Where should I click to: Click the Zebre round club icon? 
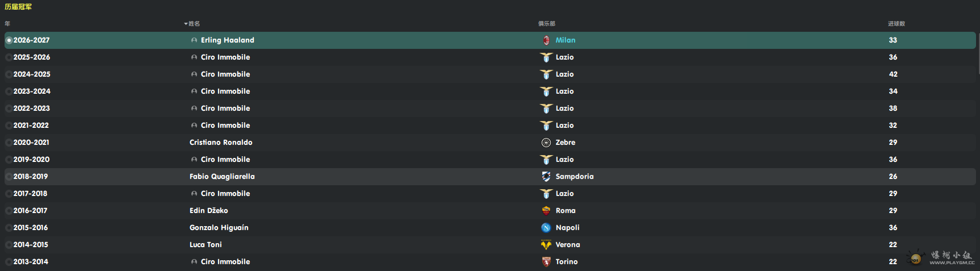546,143
